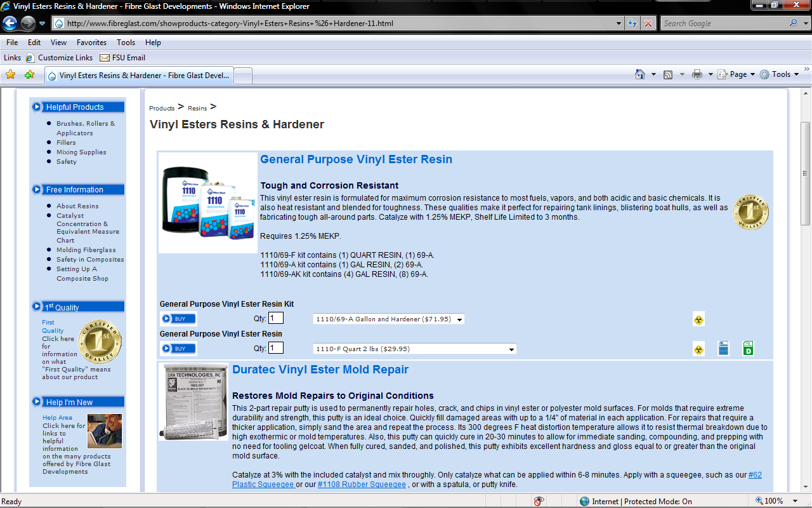Open the View menu
812x508 pixels.
click(x=59, y=43)
